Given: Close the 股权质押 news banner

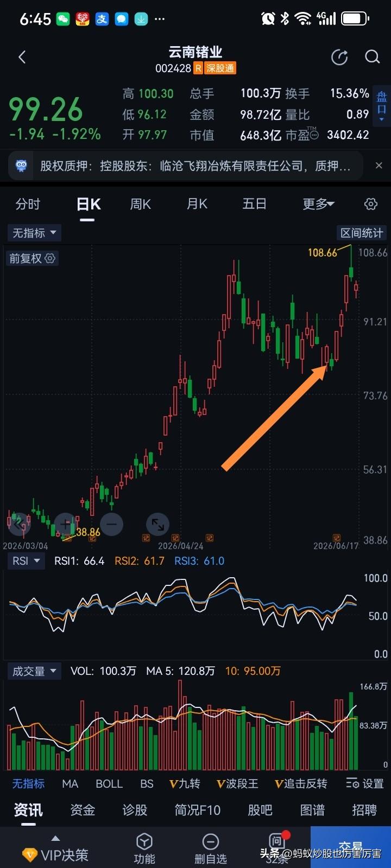Looking at the screenshot, I should (379, 165).
